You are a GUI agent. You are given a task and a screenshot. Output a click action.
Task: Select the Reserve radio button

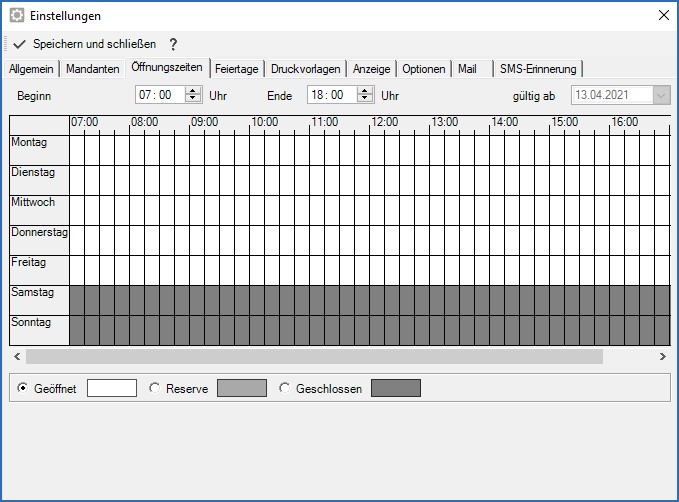[155, 388]
